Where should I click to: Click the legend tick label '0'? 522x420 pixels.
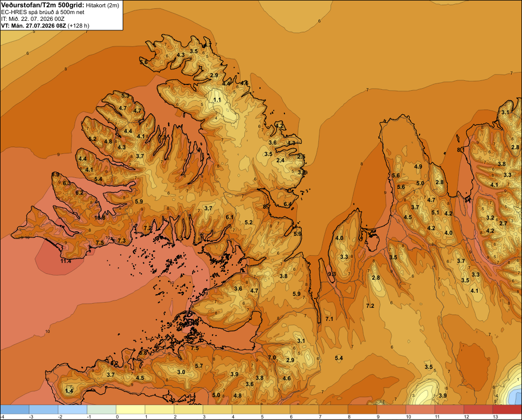[x=117, y=417]
